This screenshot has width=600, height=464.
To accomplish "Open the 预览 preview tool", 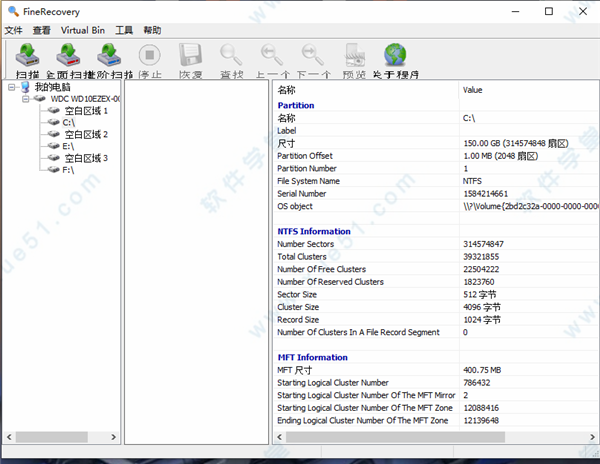I will [354, 58].
